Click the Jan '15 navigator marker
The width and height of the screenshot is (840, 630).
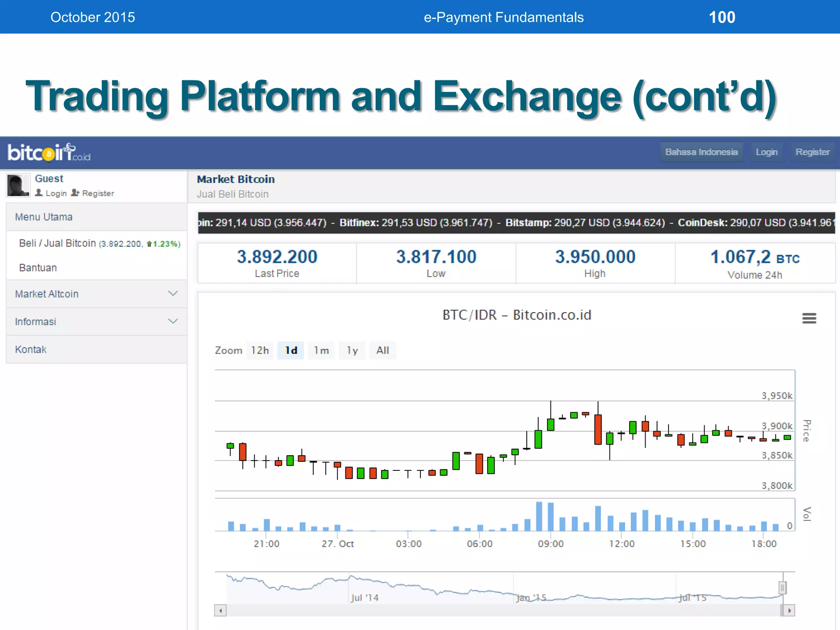(x=531, y=598)
